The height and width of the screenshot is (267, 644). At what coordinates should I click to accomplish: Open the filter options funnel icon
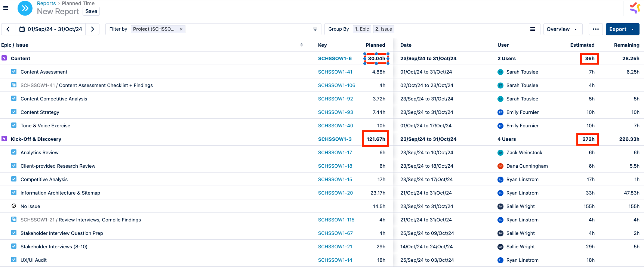pos(315,29)
